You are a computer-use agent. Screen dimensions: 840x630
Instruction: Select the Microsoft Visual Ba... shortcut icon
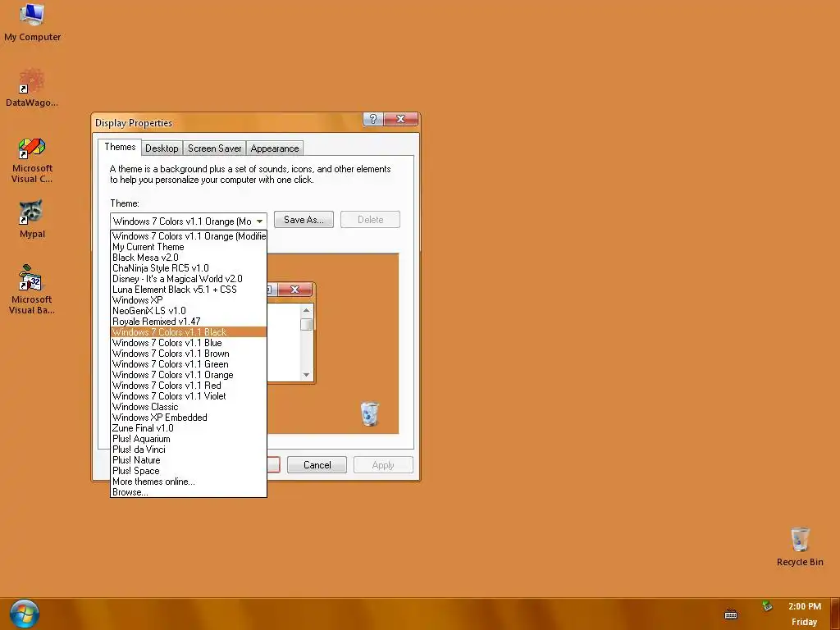[x=32, y=290]
